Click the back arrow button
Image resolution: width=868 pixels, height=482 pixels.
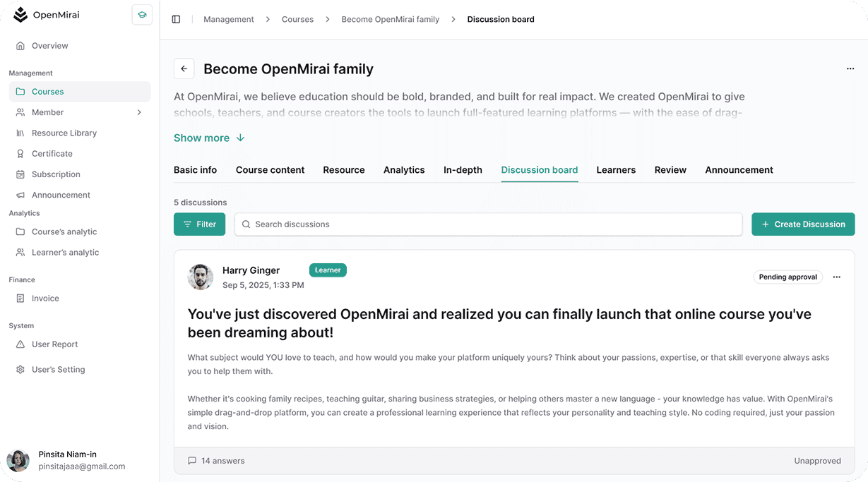[184, 68]
